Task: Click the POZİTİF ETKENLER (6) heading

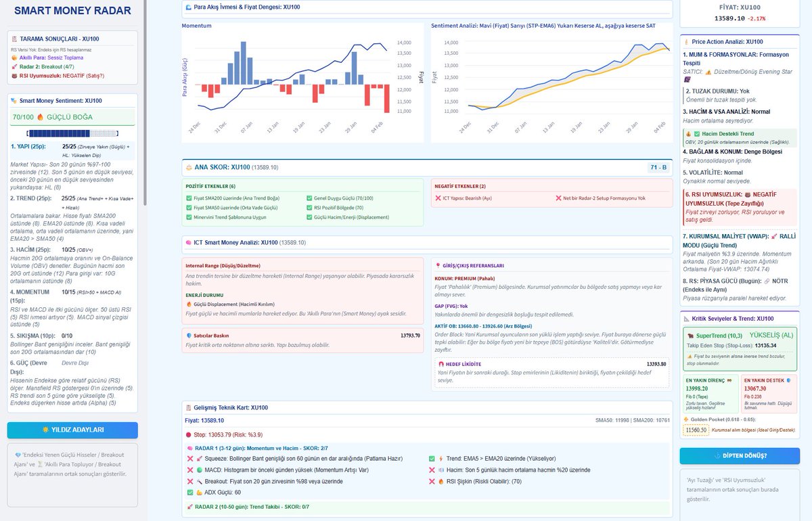Action: pos(210,185)
